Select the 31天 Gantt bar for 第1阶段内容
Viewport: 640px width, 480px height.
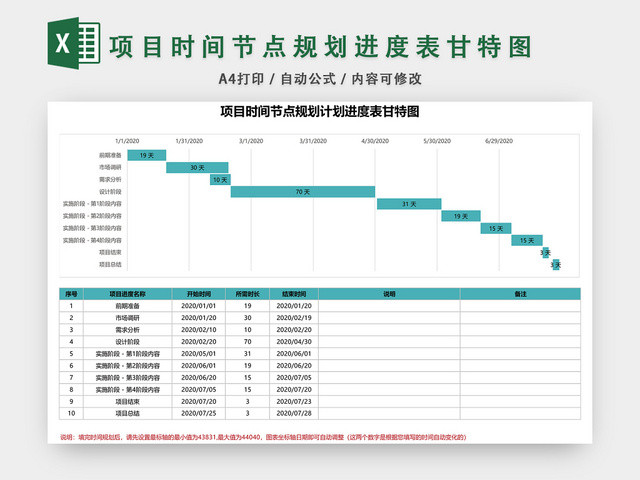pos(409,204)
